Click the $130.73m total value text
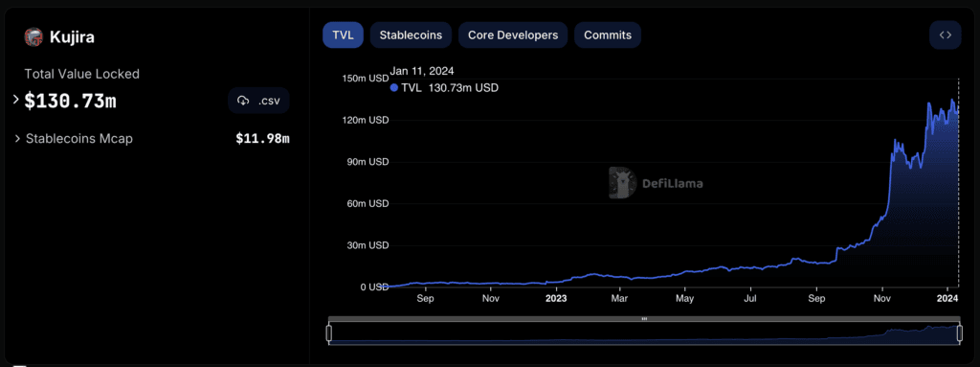This screenshot has width=980, height=367. [x=70, y=101]
